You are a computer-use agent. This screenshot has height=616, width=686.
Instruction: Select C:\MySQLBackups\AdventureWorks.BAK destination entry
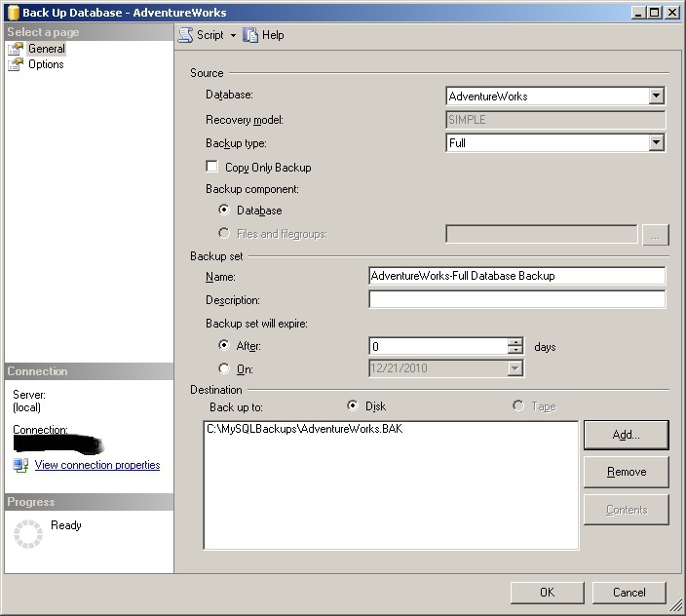(x=304, y=429)
